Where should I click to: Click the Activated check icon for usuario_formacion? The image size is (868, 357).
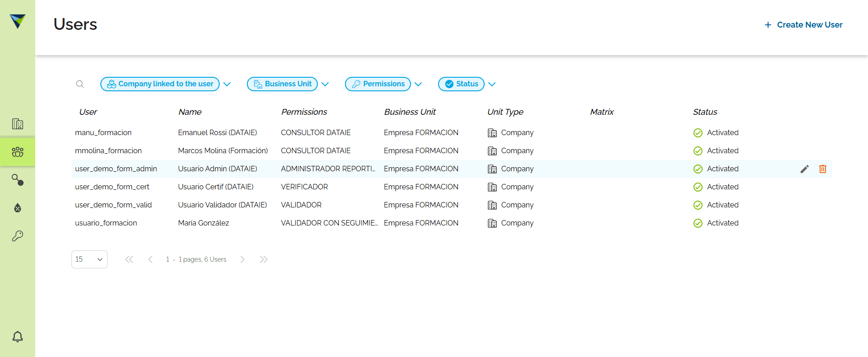(x=698, y=223)
